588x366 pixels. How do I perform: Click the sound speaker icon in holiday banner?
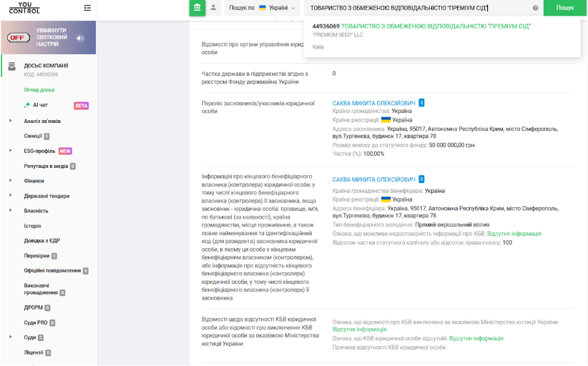click(80, 38)
